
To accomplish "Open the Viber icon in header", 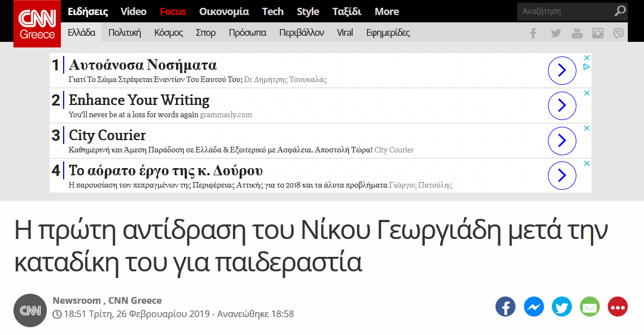I will [618, 33].
